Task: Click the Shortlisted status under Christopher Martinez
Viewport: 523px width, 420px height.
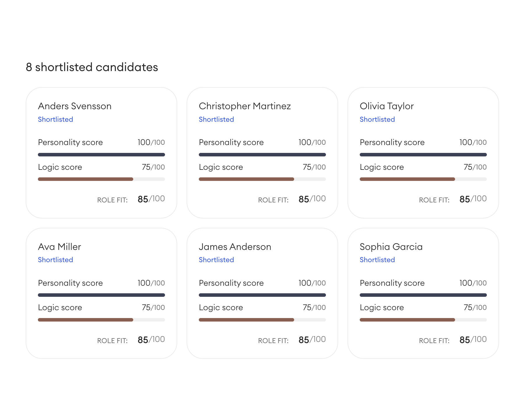Action: point(216,119)
